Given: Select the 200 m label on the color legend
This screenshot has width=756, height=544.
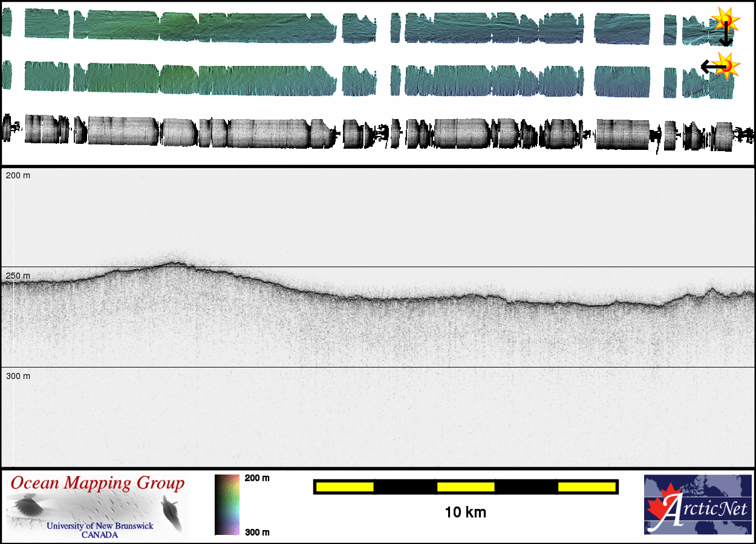Looking at the screenshot, I should (x=257, y=478).
